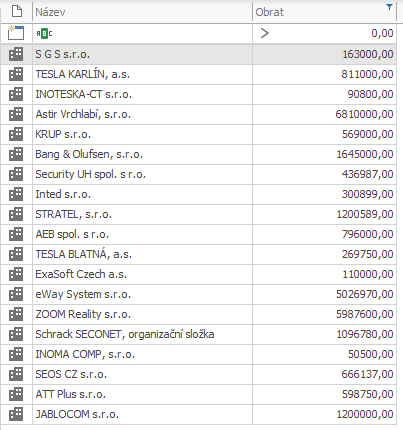Click company icon for ExaSoft Czech a.s.
The width and height of the screenshot is (403, 430).
(x=16, y=274)
